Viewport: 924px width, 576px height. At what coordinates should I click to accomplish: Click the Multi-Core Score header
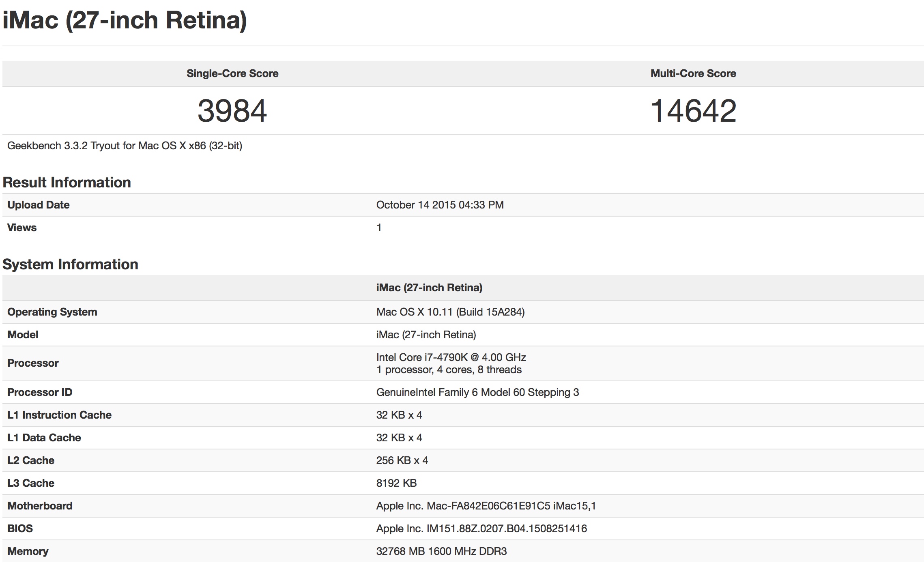point(693,73)
